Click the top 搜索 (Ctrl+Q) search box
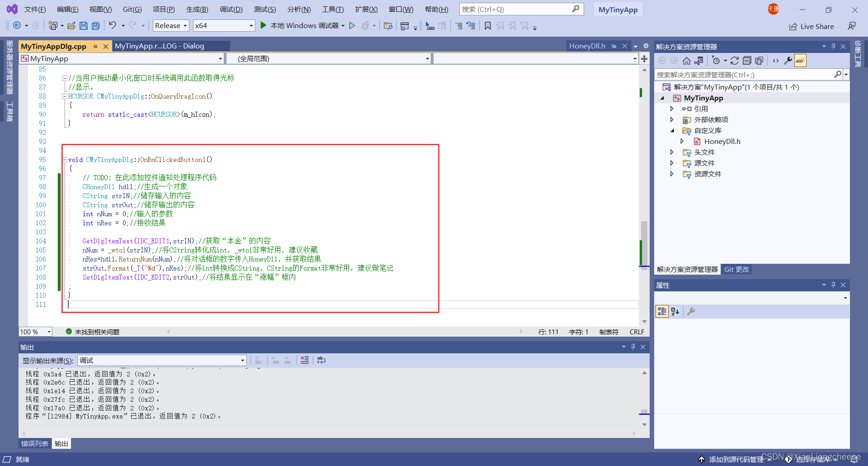This screenshot has height=466, width=868. click(521, 9)
